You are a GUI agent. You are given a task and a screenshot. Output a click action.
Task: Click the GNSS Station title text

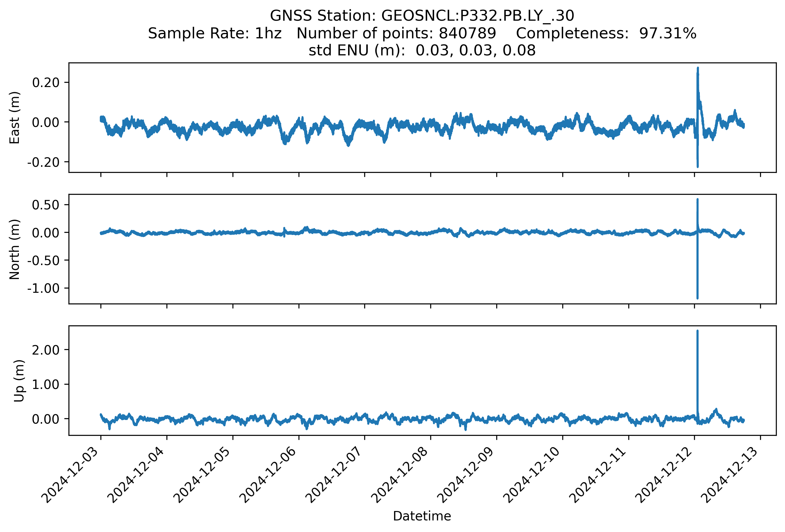[422, 16]
